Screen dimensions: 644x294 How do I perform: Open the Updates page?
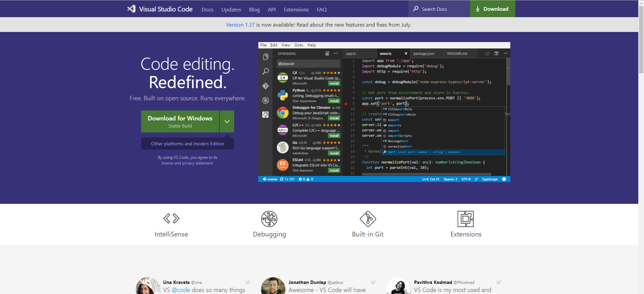pyautogui.click(x=231, y=9)
